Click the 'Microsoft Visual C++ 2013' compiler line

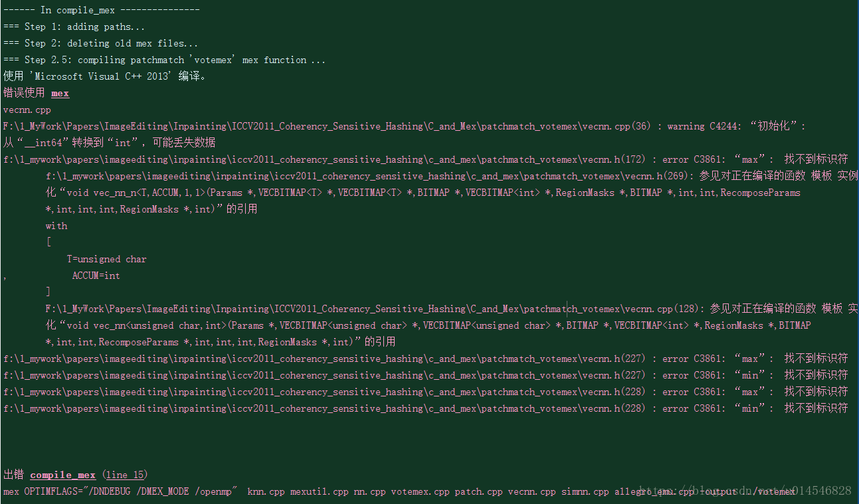[x=105, y=76]
